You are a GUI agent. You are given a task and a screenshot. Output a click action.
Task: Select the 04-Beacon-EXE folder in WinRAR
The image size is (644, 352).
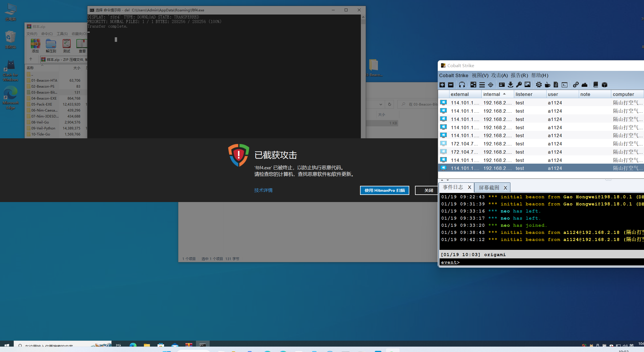pos(44,98)
